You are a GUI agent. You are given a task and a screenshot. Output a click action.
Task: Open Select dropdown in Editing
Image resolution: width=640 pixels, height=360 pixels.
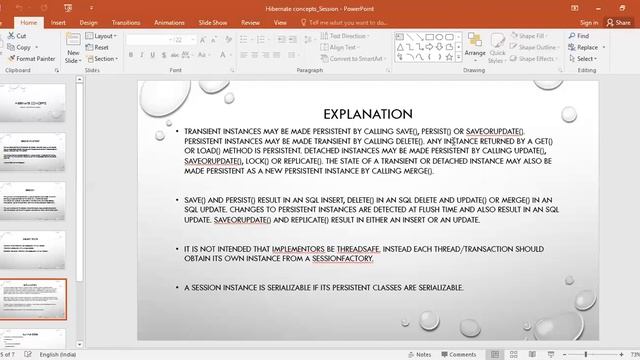[583, 59]
